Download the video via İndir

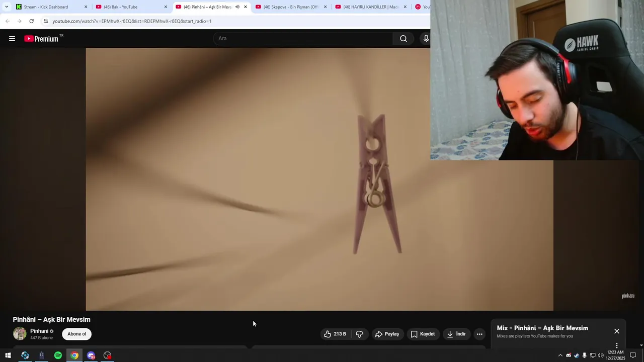[x=456, y=334]
